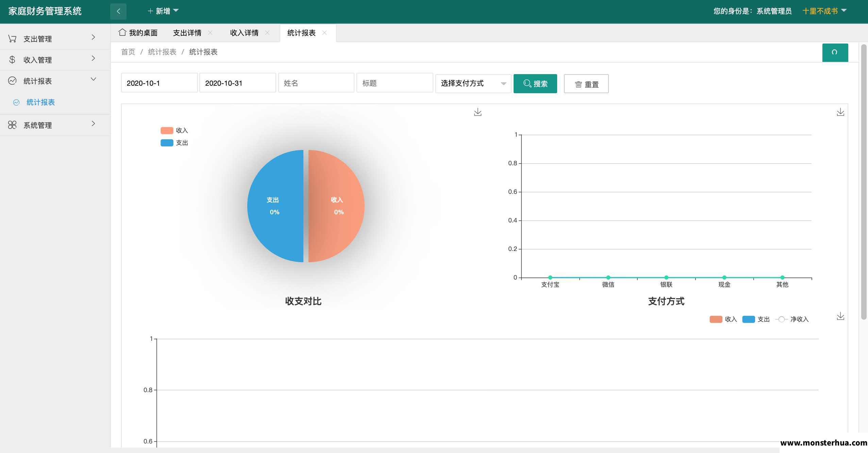
Task: Download the 收支对比 pie chart image
Action: pyautogui.click(x=478, y=112)
